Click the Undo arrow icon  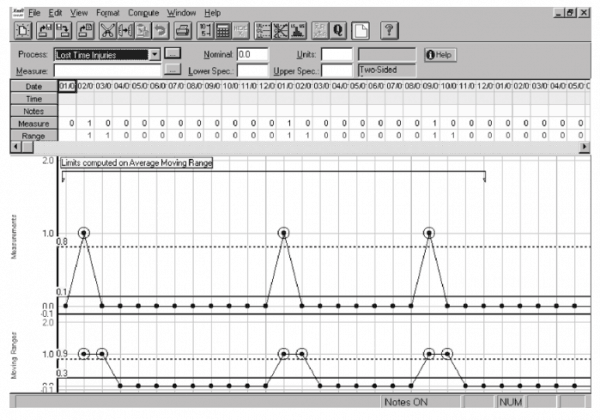tap(159, 31)
